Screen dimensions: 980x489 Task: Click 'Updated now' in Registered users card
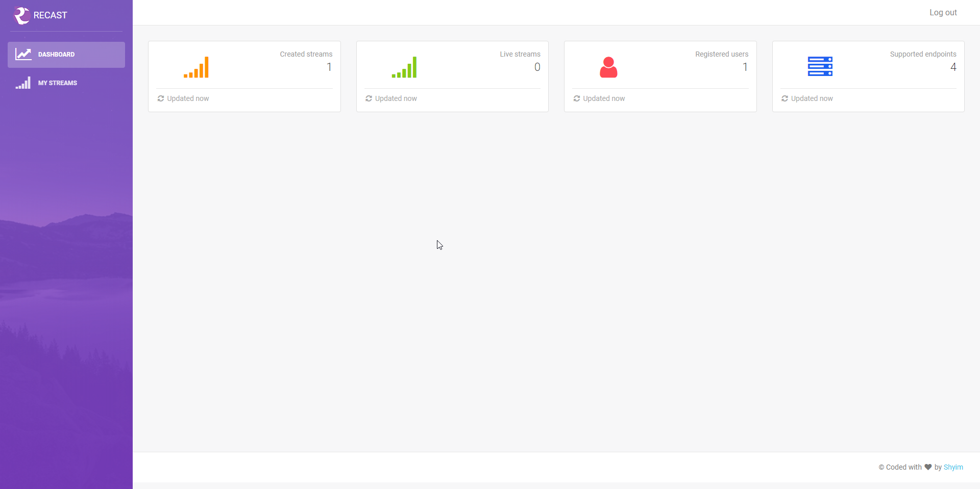pyautogui.click(x=604, y=98)
